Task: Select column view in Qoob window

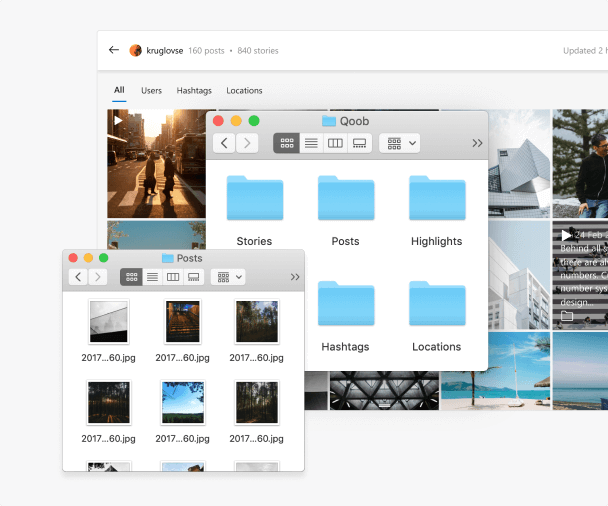Action: pyautogui.click(x=335, y=143)
